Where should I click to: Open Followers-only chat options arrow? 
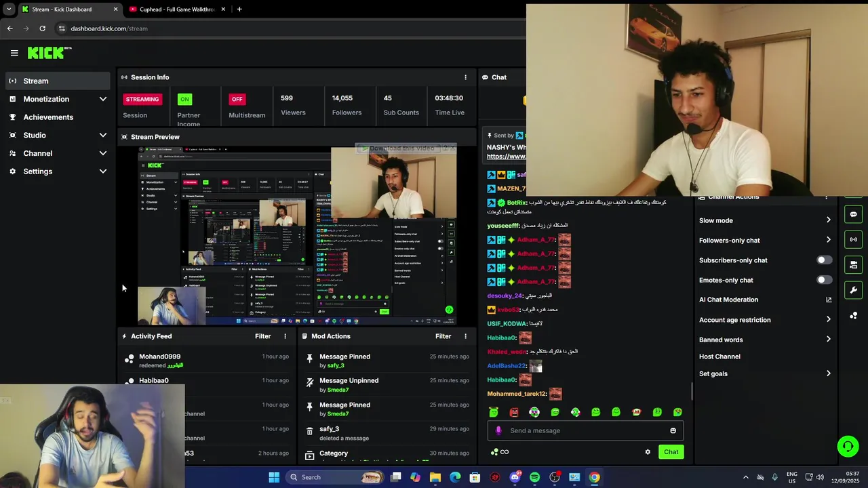pos(828,240)
